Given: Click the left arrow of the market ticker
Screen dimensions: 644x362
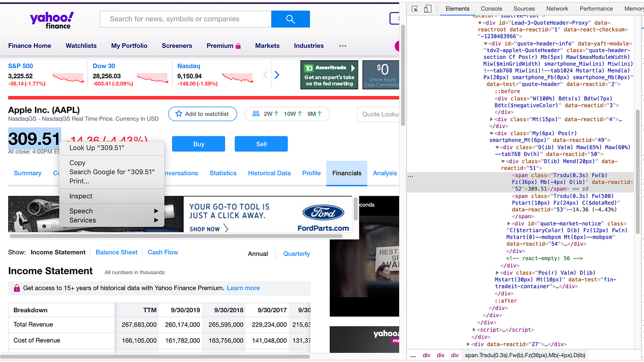Looking at the screenshot, I should pyautogui.click(x=265, y=75).
